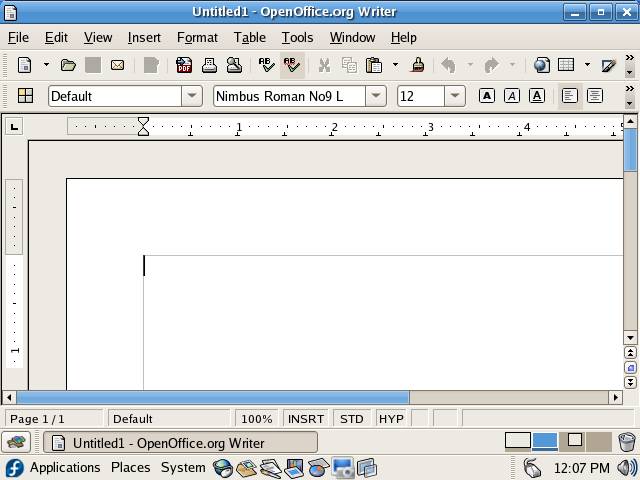
Task: Open an existing document with the Open icon
Action: point(68,65)
